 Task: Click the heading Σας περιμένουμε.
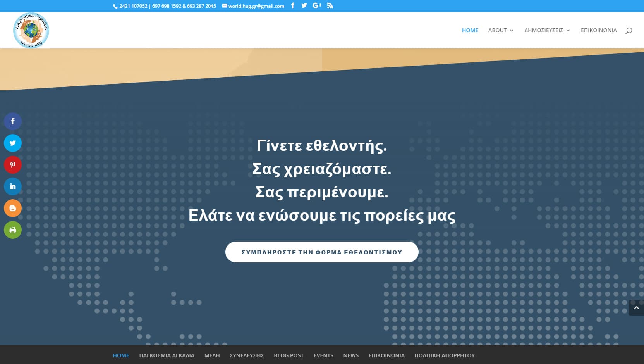[x=322, y=192]
